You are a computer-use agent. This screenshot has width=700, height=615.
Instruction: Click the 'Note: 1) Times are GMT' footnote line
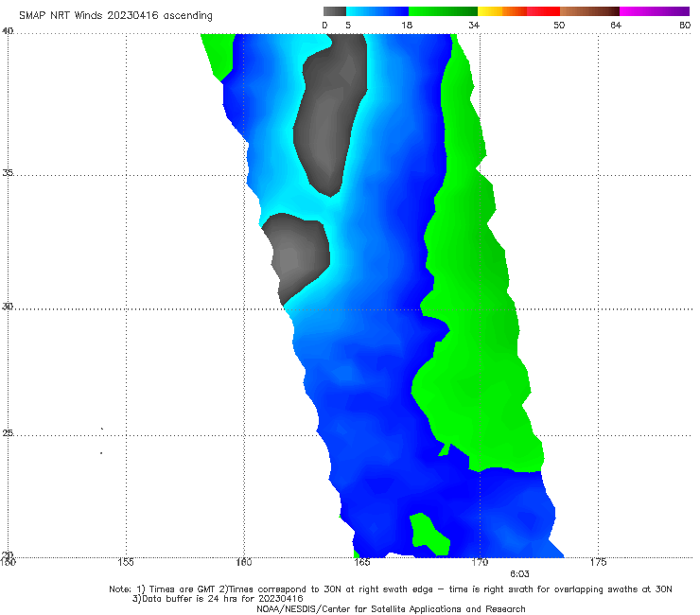(x=390, y=589)
